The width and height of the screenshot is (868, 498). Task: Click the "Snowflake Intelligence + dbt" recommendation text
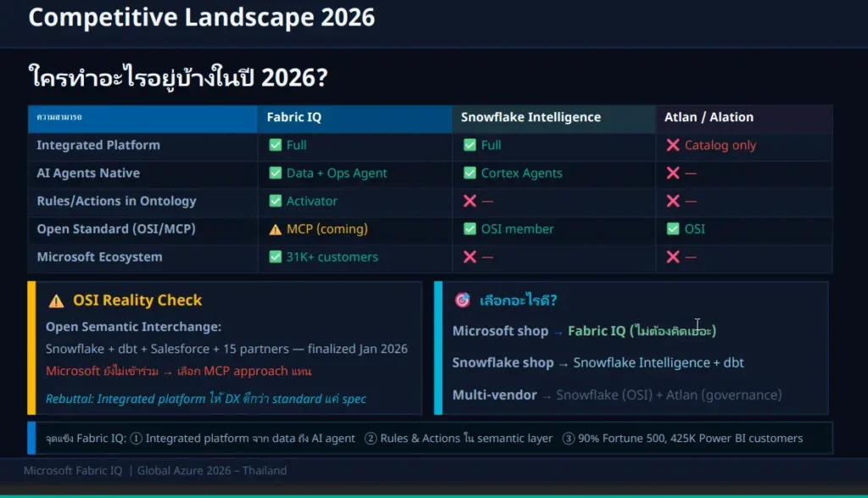[x=659, y=362]
